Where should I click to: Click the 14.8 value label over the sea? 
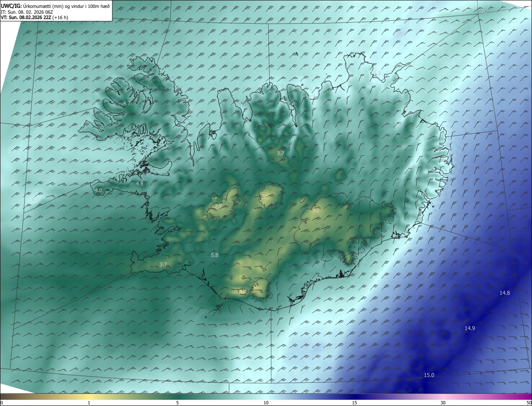tap(505, 293)
